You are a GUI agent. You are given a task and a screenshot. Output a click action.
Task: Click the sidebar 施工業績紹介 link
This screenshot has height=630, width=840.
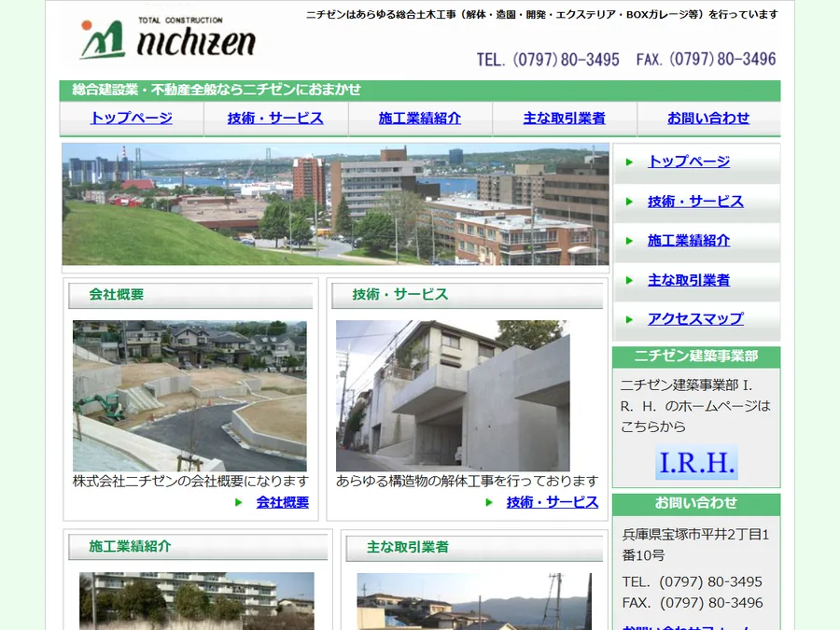click(x=689, y=241)
